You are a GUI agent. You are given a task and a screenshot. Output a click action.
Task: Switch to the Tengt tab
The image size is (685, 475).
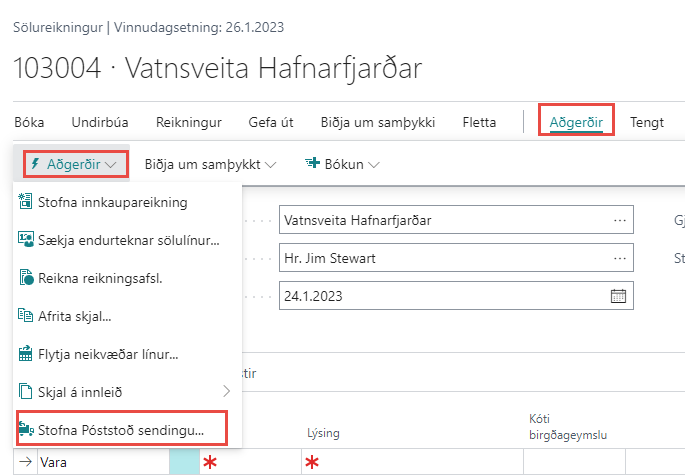[646, 123]
